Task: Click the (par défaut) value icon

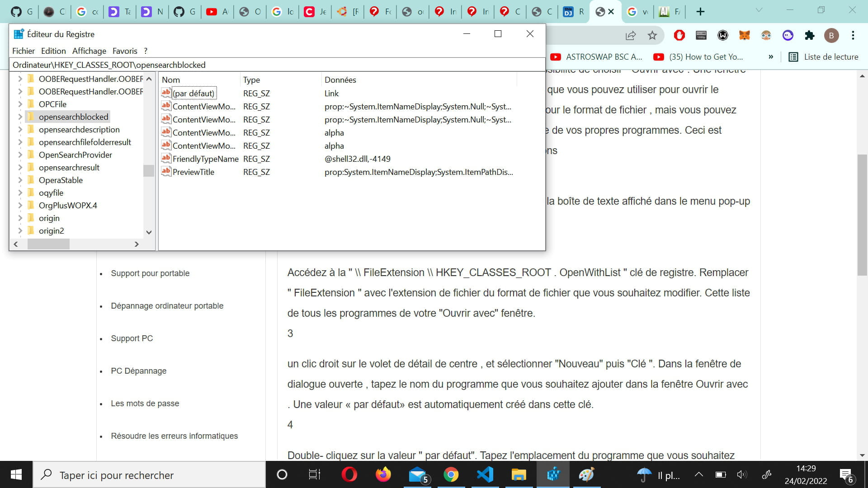Action: pos(166,93)
